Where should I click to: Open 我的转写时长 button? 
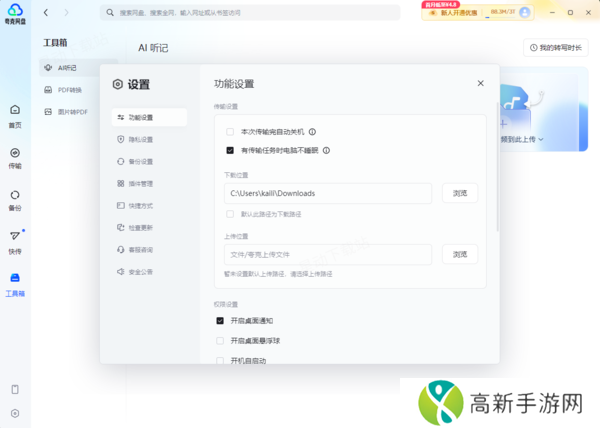(556, 48)
